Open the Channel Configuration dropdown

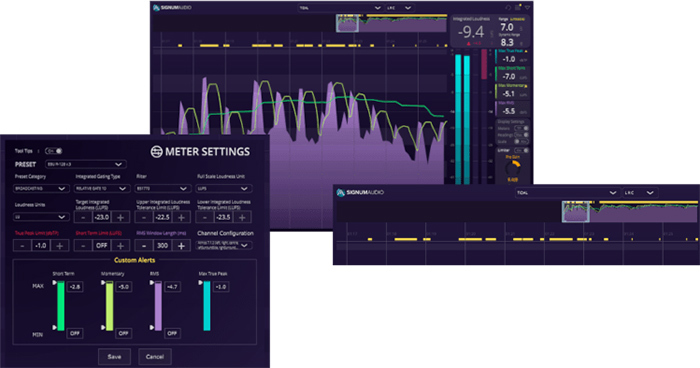(223, 245)
